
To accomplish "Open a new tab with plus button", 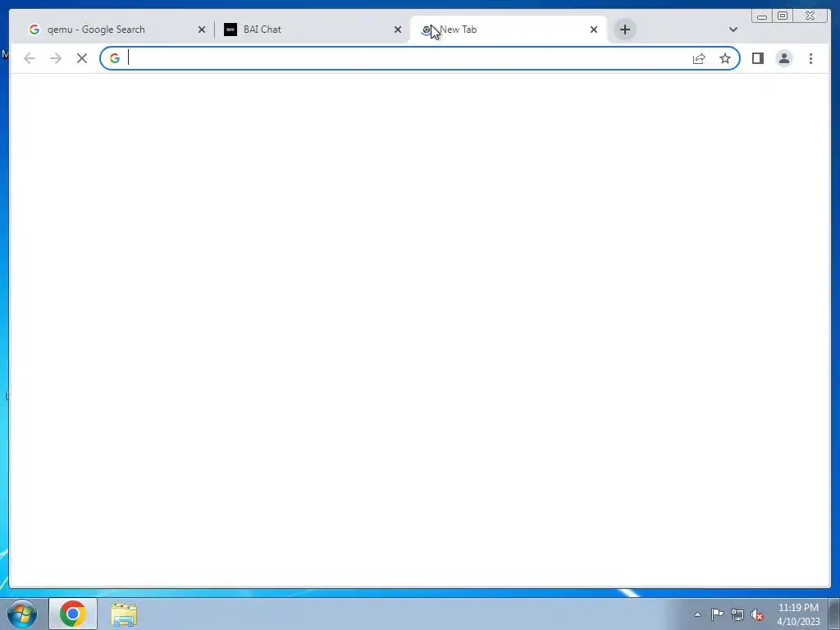I will pyautogui.click(x=624, y=30).
